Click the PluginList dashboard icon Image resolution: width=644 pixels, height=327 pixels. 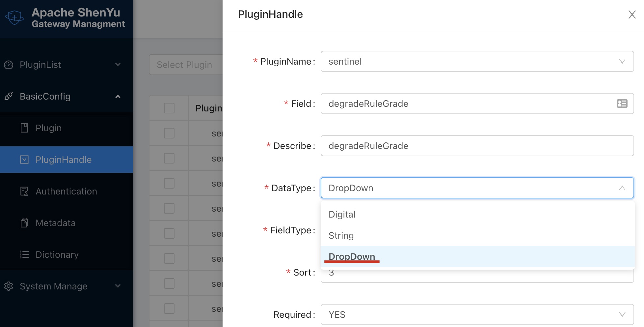pyautogui.click(x=8, y=65)
